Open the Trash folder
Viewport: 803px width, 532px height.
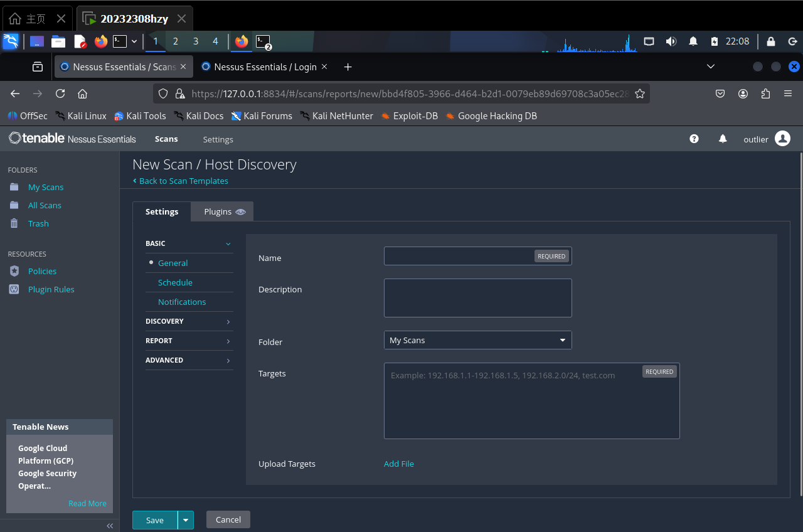38,223
